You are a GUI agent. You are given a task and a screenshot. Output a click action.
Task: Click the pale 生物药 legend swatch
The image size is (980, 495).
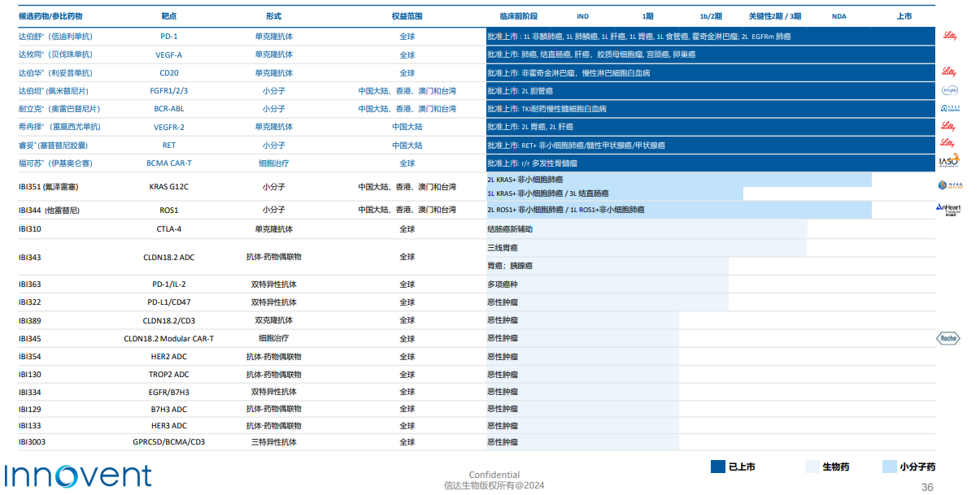(x=812, y=467)
